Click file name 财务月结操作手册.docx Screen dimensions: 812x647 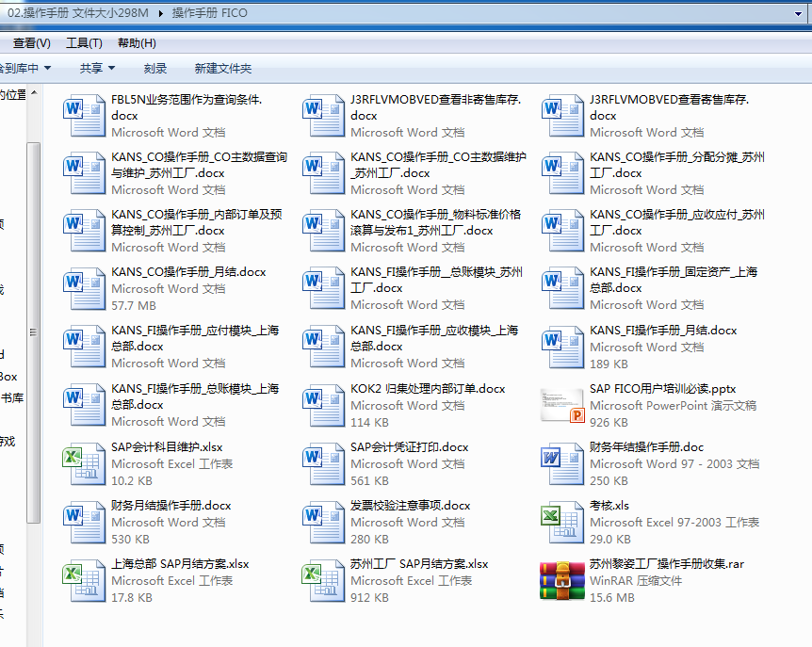point(171,505)
